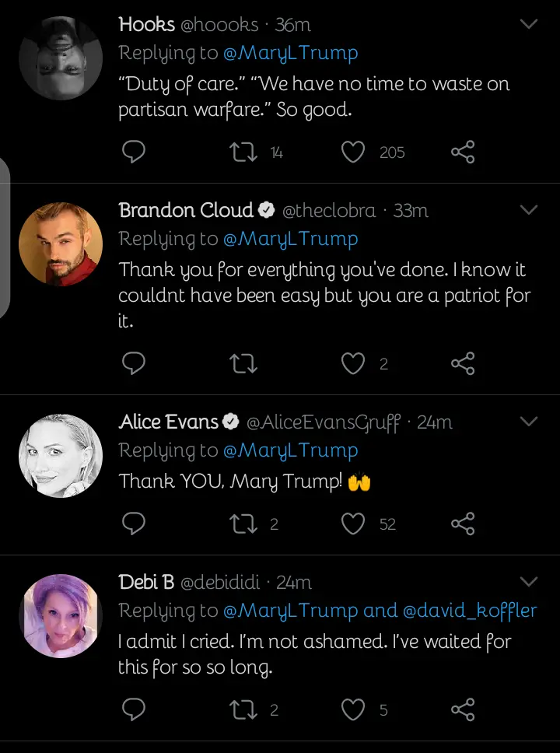The image size is (560, 753).
Task: Retweet Brandon Cloud's tweet
Action: (x=244, y=363)
